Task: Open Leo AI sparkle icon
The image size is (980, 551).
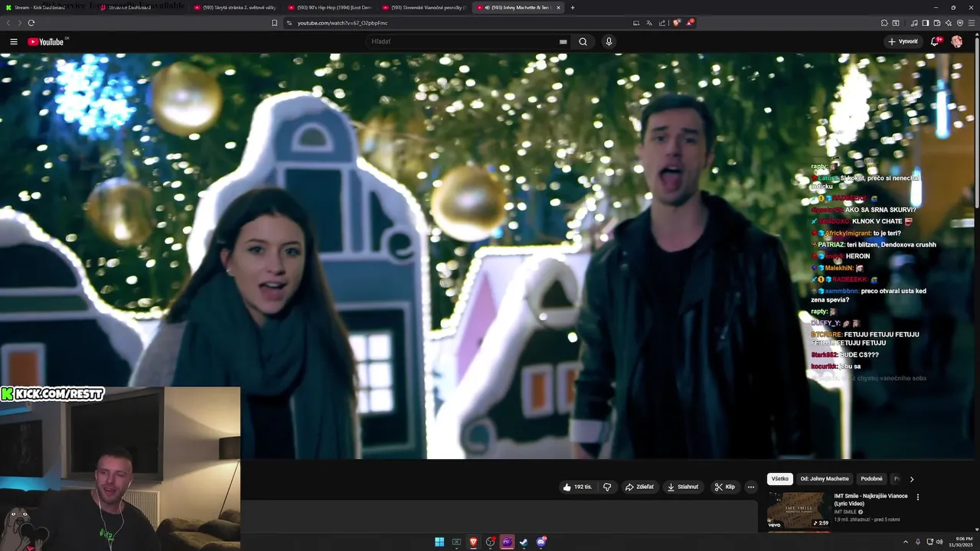Action: (x=949, y=23)
